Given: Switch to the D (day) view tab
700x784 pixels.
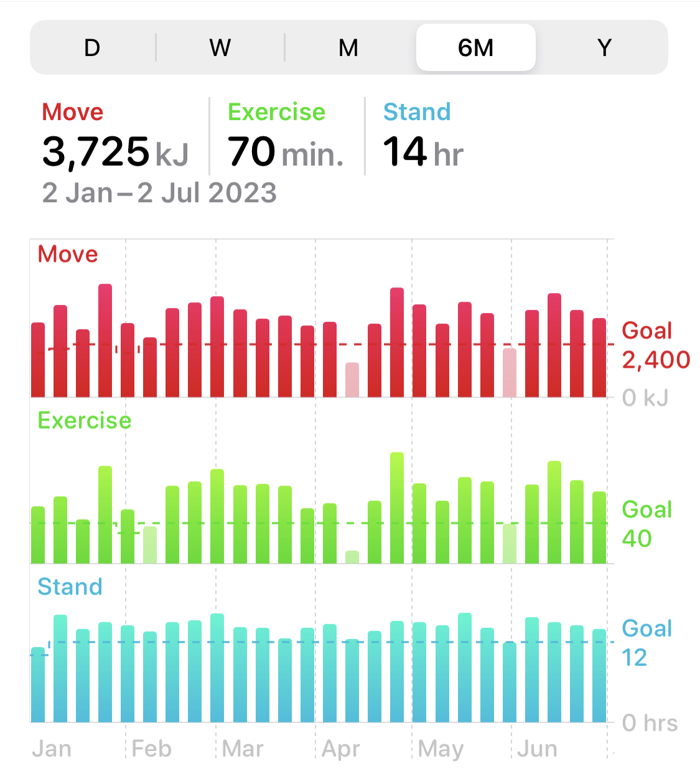Looking at the screenshot, I should coord(92,48).
